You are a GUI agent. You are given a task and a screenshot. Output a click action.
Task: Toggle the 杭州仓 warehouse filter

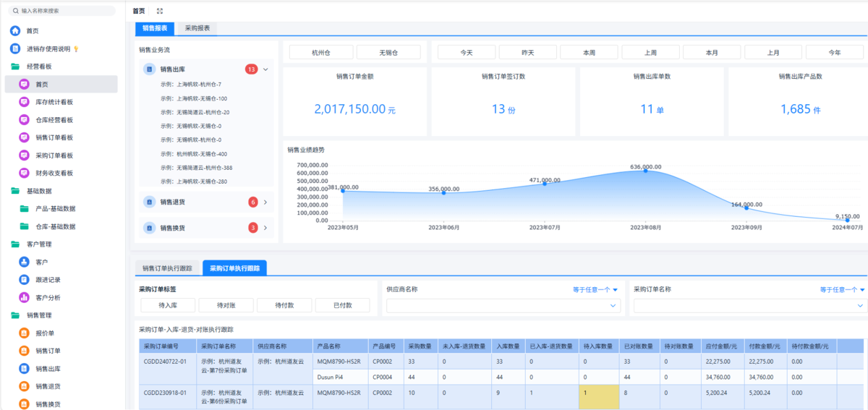pos(320,52)
